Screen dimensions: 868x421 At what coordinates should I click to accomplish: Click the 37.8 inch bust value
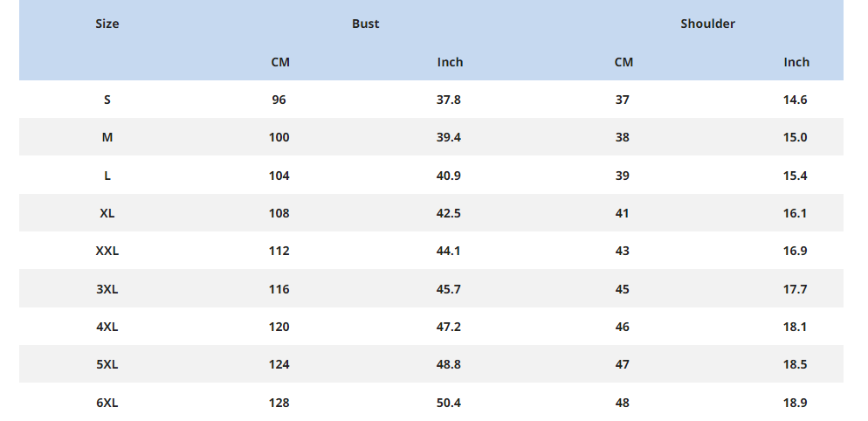coord(448,100)
